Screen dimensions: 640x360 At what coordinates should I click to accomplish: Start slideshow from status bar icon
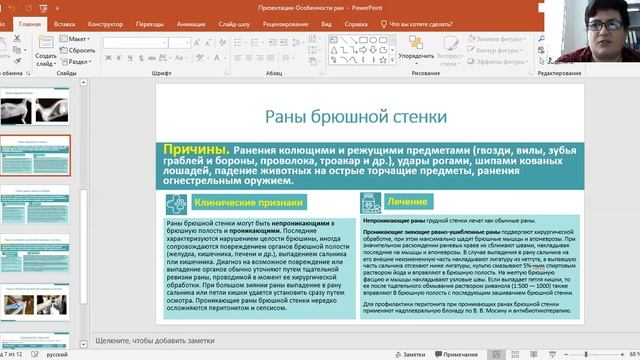[552, 354]
